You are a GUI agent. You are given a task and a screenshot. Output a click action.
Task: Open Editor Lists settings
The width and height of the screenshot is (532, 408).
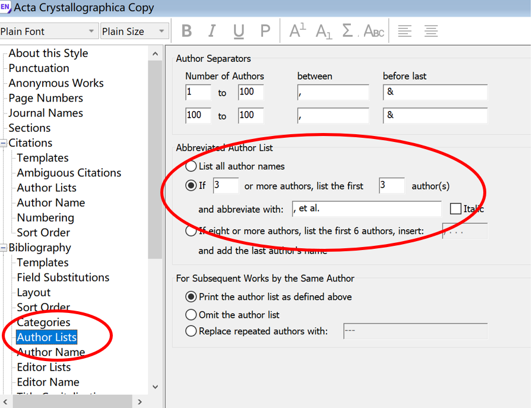coord(44,367)
